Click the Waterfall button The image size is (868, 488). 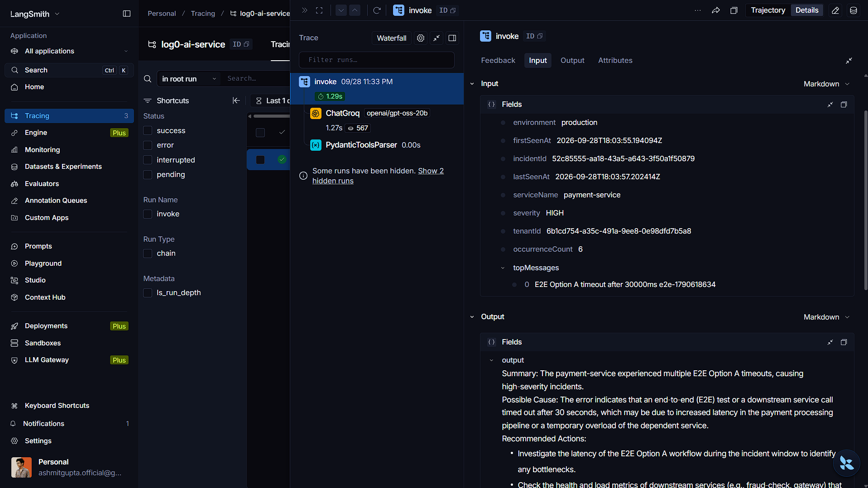click(391, 38)
